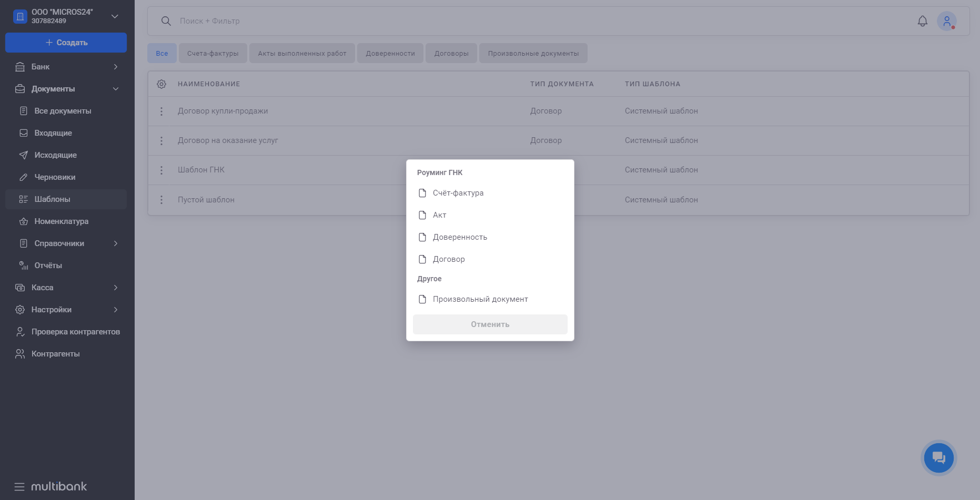The image size is (980, 500).
Task: Switch to the Договоры filter tab
Action: pos(451,53)
